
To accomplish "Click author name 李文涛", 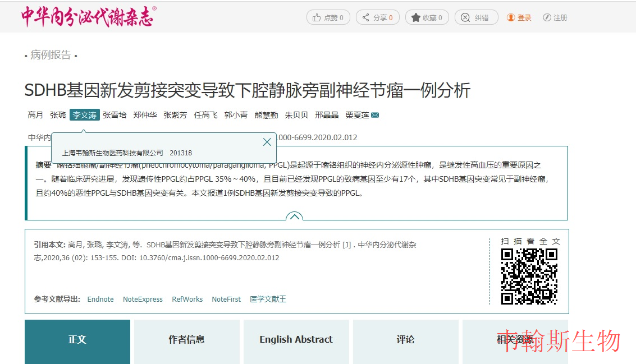I will tap(84, 115).
